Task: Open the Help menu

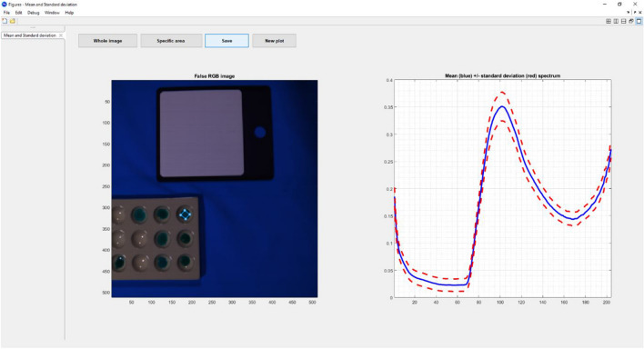Action: (69, 13)
